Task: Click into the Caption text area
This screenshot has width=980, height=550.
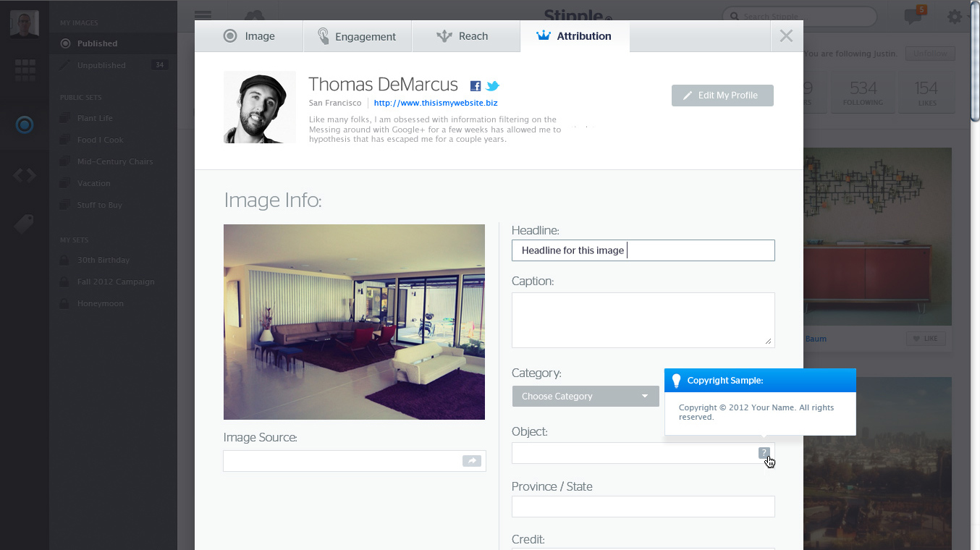Action: pos(643,320)
